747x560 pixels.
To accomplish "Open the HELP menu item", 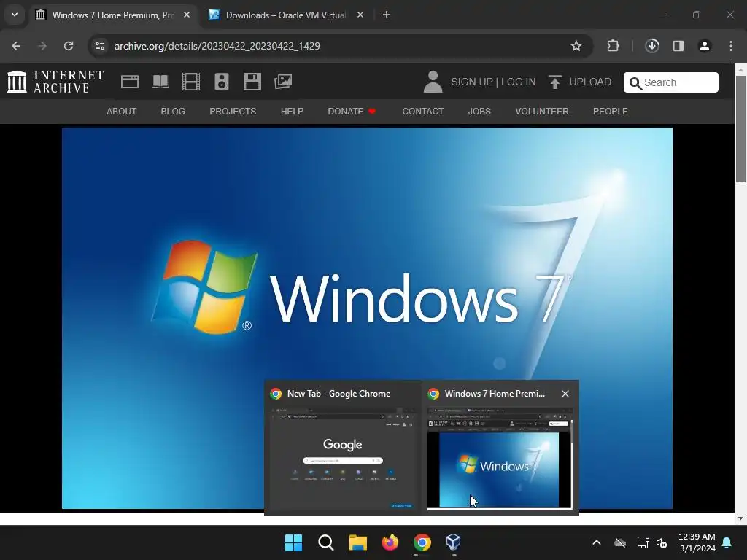I will (292, 112).
